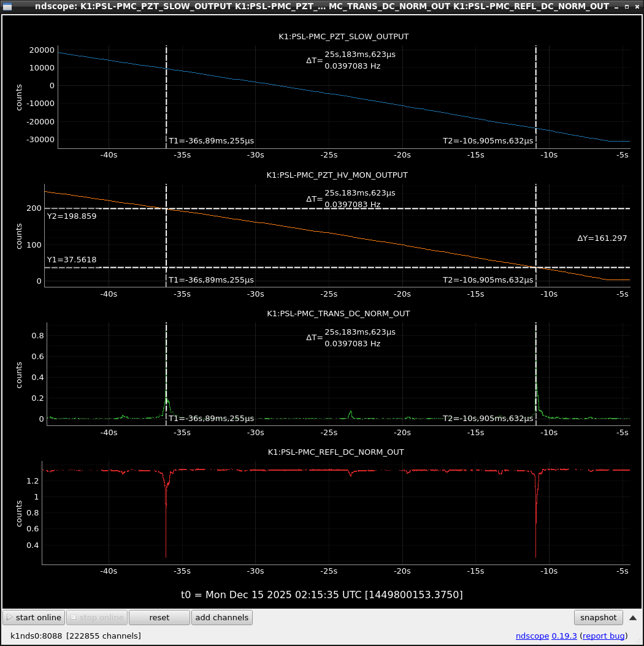
Task: Maximize the ndscope window
Action: [x=627, y=6]
